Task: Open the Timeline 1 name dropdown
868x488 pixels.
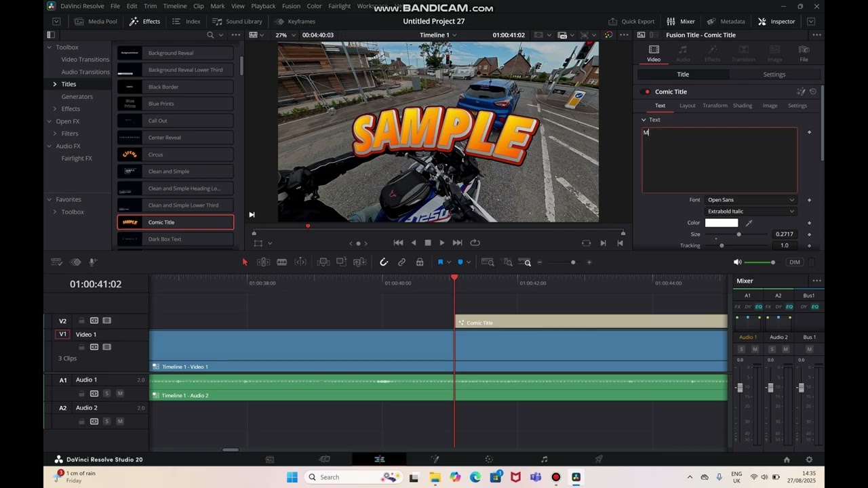Action: (438, 35)
